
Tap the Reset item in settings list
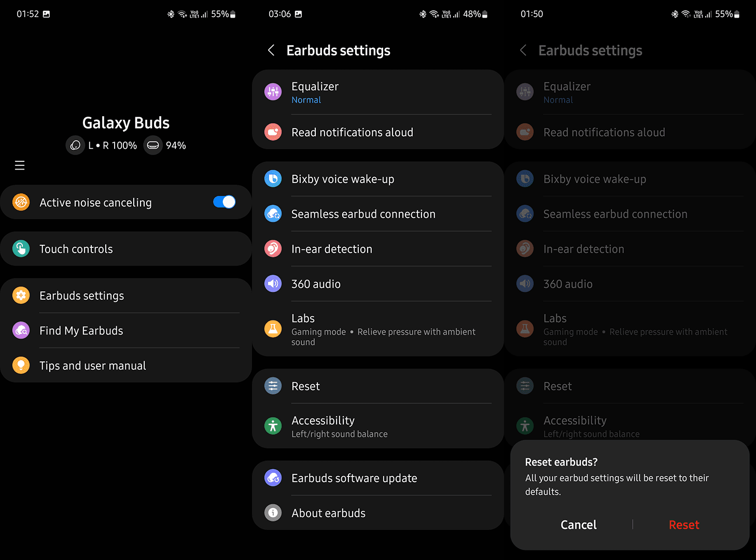click(378, 386)
